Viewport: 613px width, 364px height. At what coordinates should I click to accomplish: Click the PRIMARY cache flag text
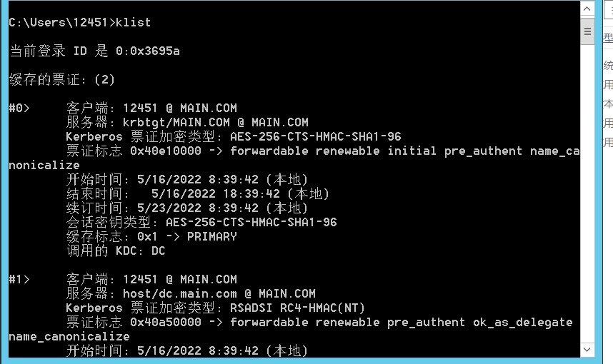coord(211,236)
